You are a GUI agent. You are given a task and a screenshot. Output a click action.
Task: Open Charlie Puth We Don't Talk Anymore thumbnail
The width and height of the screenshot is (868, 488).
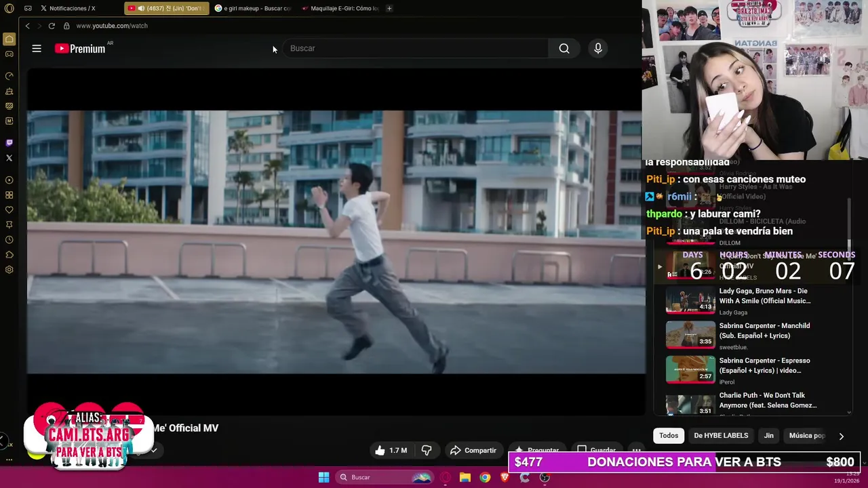coord(690,405)
